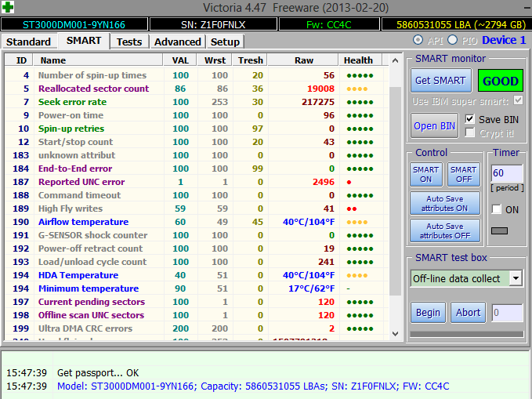Select the Power-on time row
Image resolution: width=532 pixels, height=399 pixels.
[197, 115]
